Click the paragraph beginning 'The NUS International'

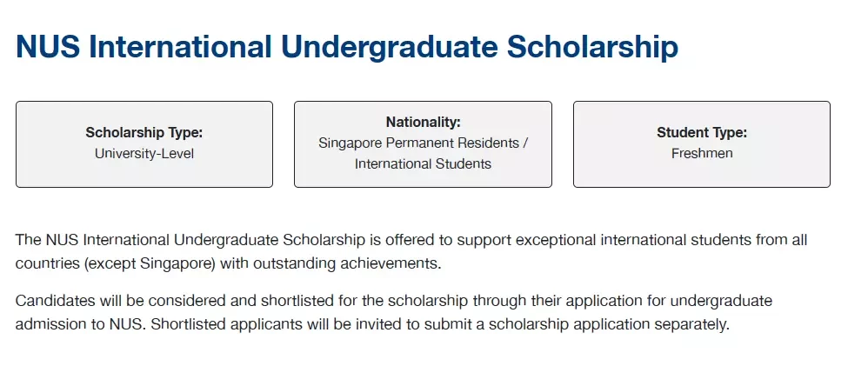pos(411,252)
